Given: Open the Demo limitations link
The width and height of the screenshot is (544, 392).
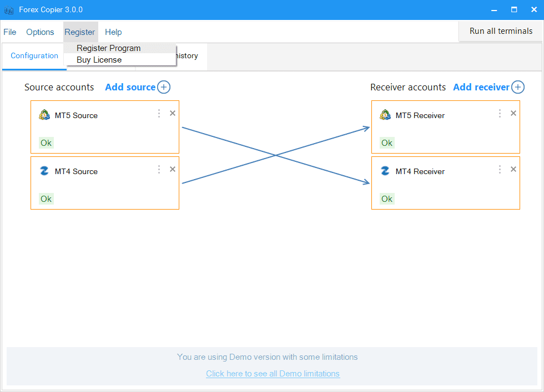Looking at the screenshot, I should (273, 374).
